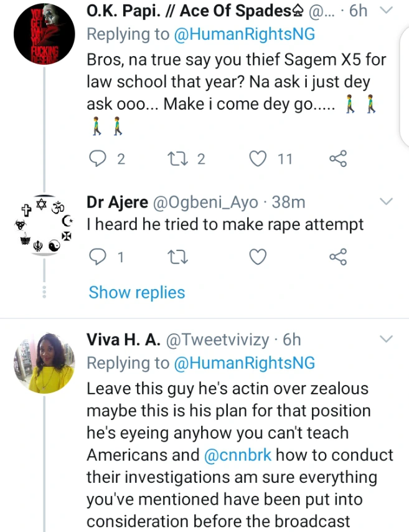Retweet Dr Ajere's tweet
Screen dimensions: 409x532
177,256
